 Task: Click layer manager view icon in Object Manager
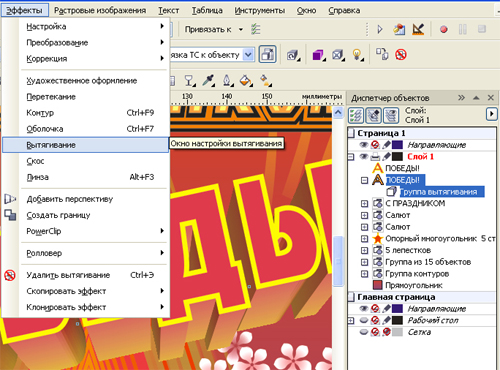point(391,115)
